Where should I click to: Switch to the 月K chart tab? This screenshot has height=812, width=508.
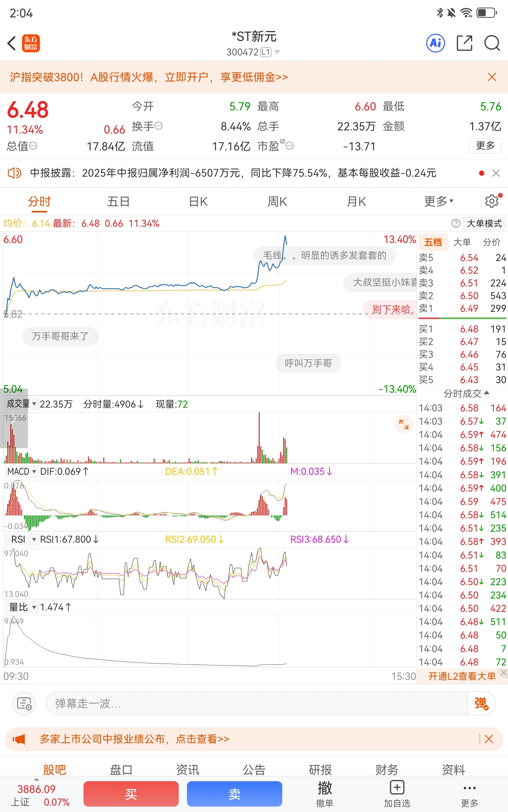357,202
